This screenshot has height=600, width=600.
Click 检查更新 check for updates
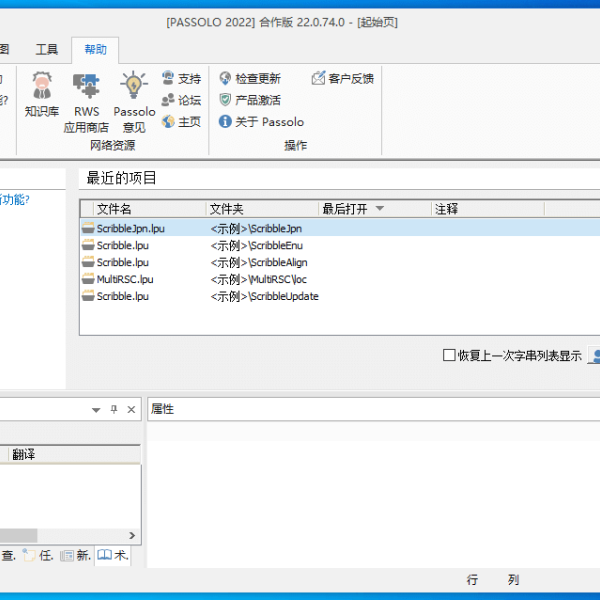(x=250, y=78)
